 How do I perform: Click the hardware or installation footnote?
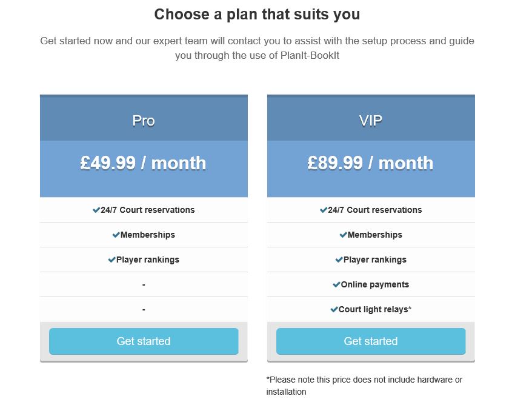(364, 386)
